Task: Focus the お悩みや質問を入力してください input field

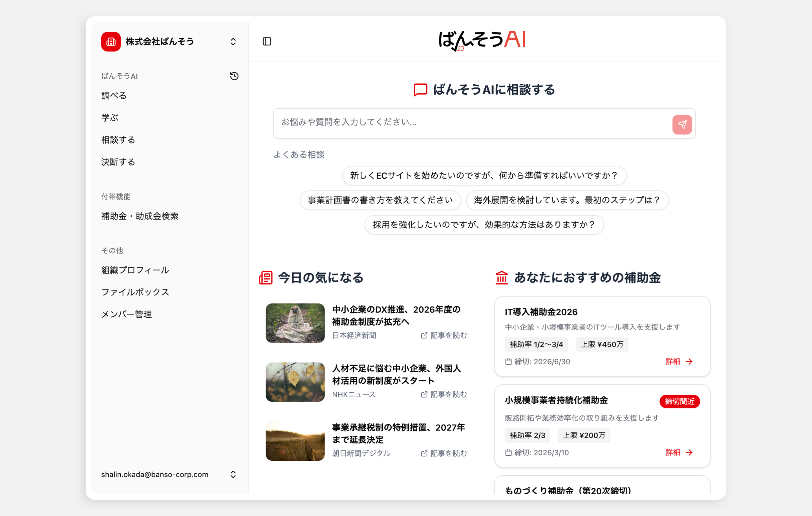Action: [x=472, y=122]
